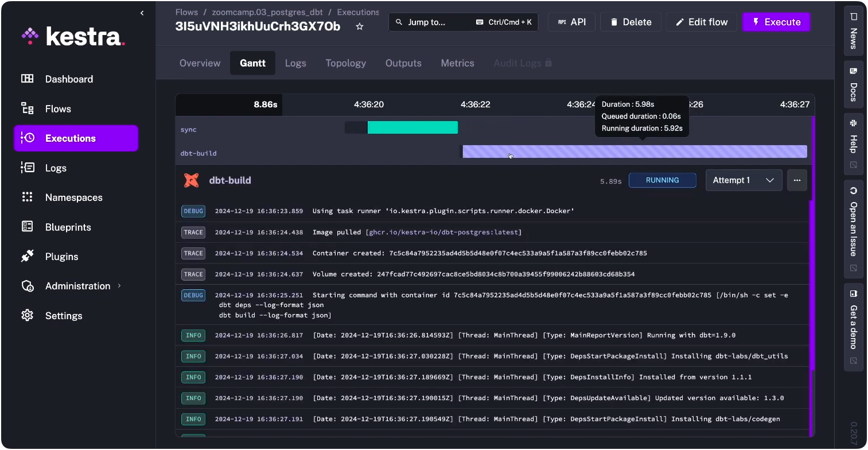
Task: Click the 5.89s task duration text
Action: coord(611,181)
